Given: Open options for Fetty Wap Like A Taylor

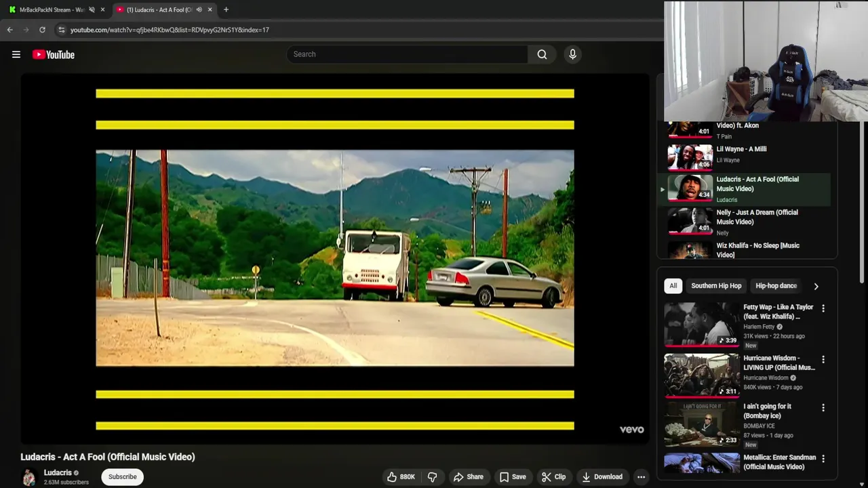Looking at the screenshot, I should pos(823,308).
